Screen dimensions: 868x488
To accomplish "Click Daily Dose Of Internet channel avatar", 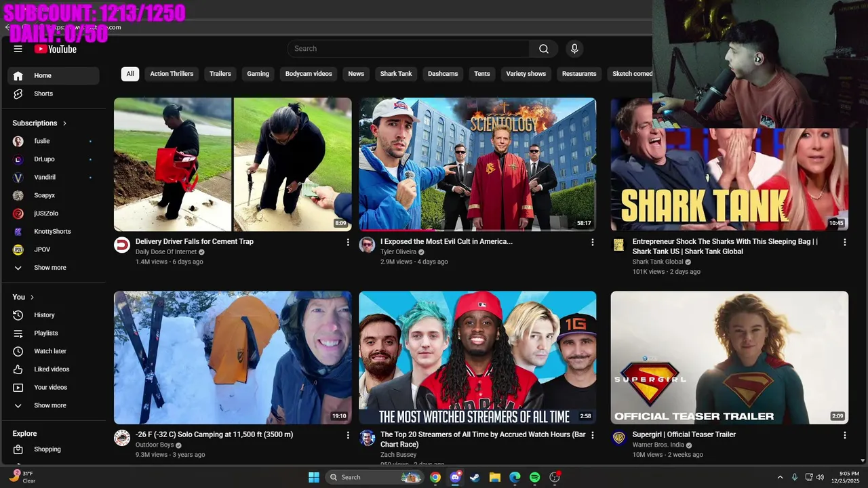I will [122, 245].
